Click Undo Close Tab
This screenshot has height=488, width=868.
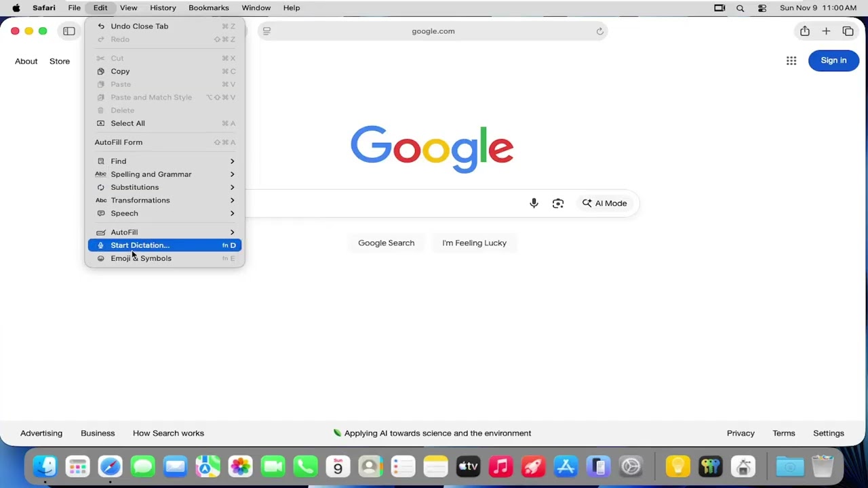[x=165, y=26]
